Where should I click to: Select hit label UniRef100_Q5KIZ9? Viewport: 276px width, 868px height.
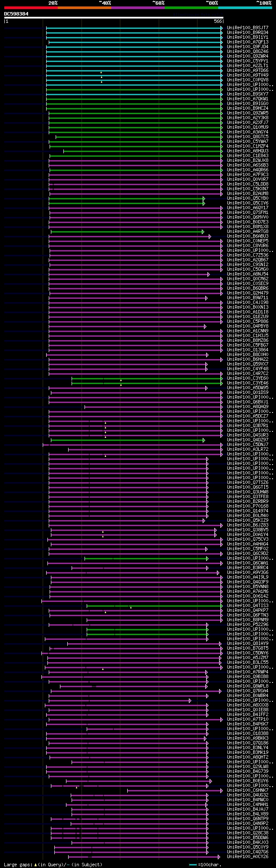pyautogui.click(x=248, y=521)
